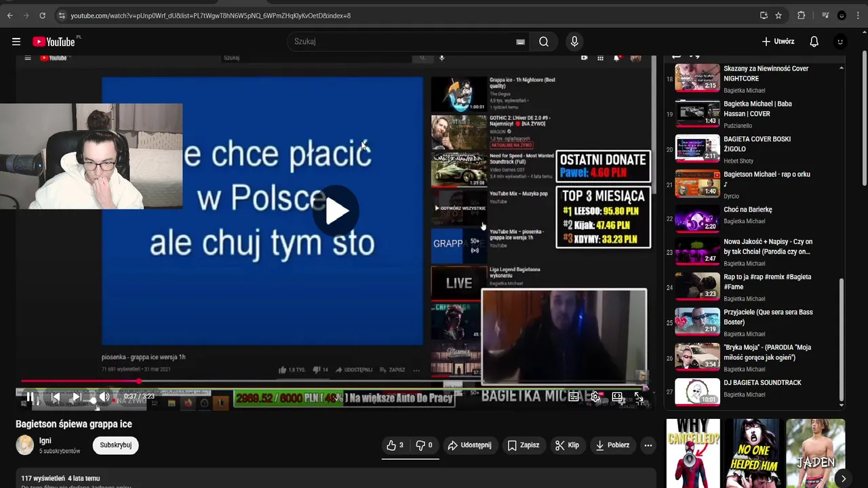Viewport: 868px width, 488px height.
Task: Share video with Udostępnij button
Action: click(x=469, y=445)
